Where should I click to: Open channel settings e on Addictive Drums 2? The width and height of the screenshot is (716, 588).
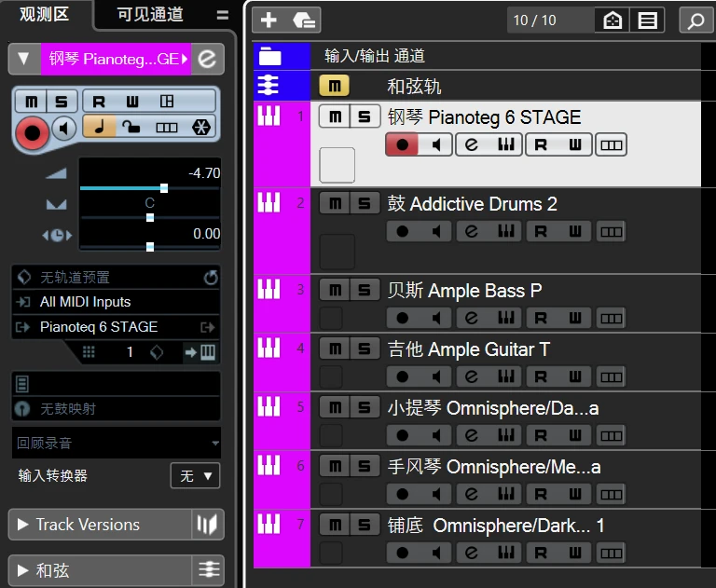pyautogui.click(x=471, y=231)
